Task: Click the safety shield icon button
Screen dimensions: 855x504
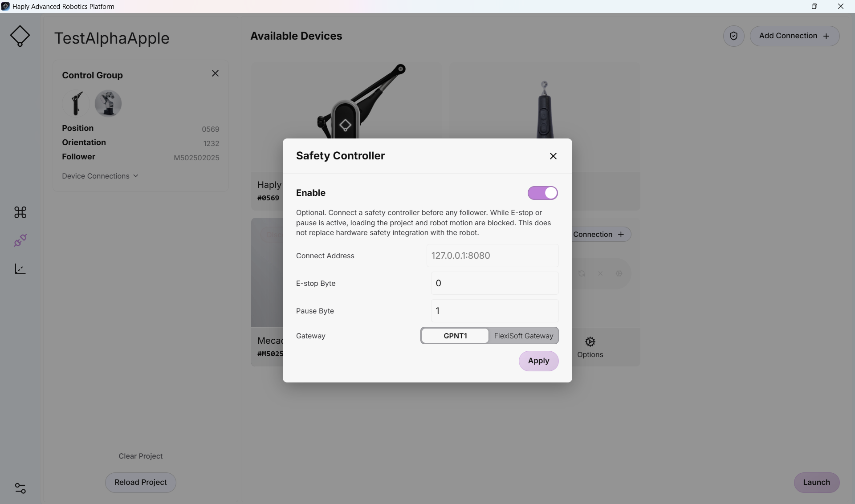Action: 734,36
